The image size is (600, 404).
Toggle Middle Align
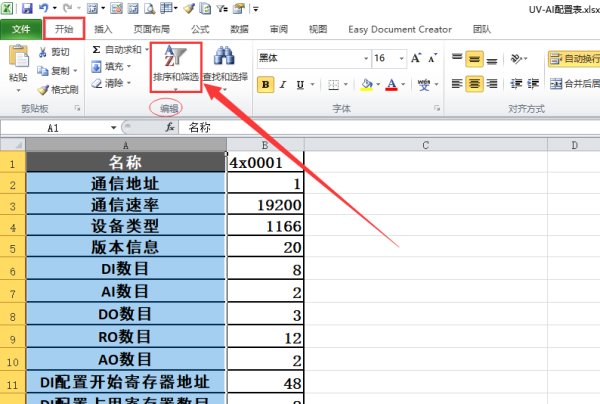click(474, 59)
